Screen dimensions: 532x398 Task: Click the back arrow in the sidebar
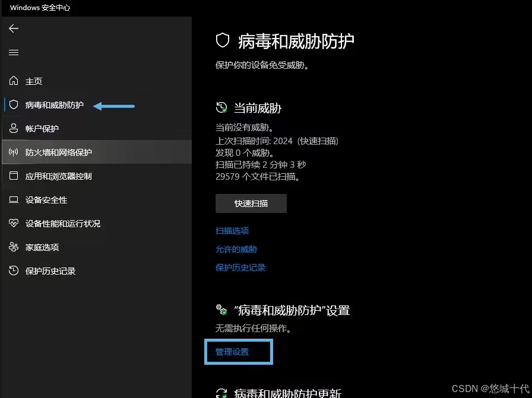[x=14, y=28]
